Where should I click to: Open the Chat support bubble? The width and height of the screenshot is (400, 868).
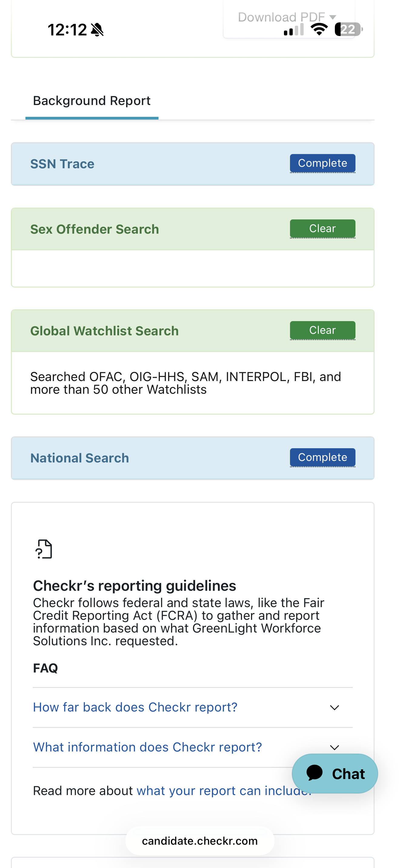(335, 774)
